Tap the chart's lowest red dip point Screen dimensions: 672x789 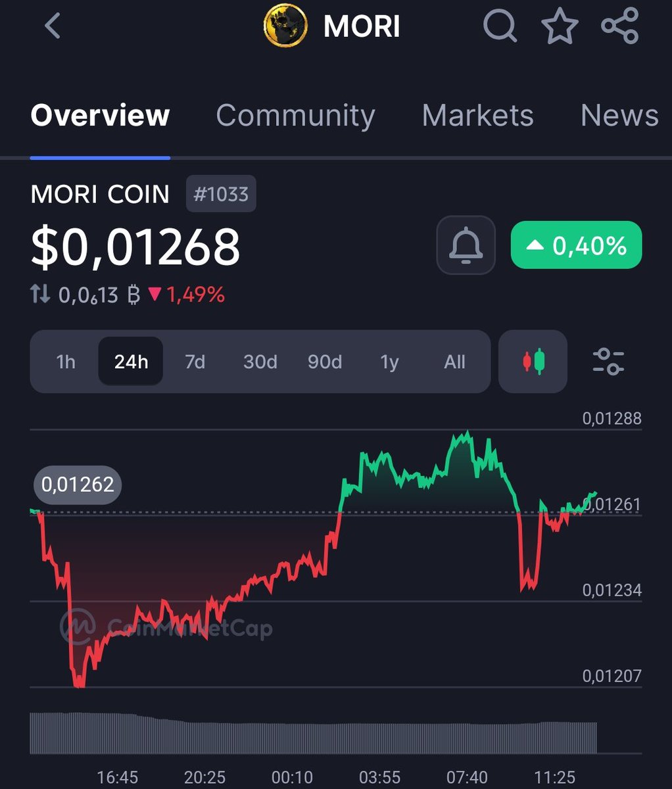tap(79, 685)
